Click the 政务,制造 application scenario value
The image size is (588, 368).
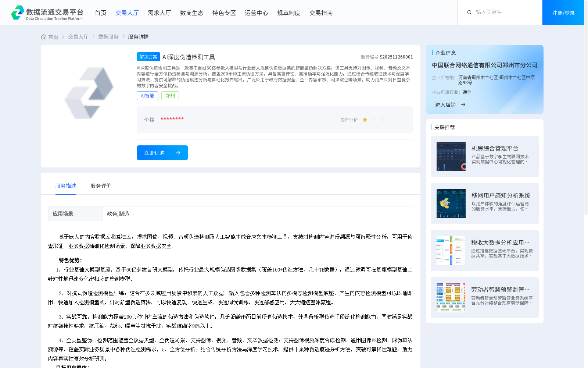pyautogui.click(x=118, y=214)
